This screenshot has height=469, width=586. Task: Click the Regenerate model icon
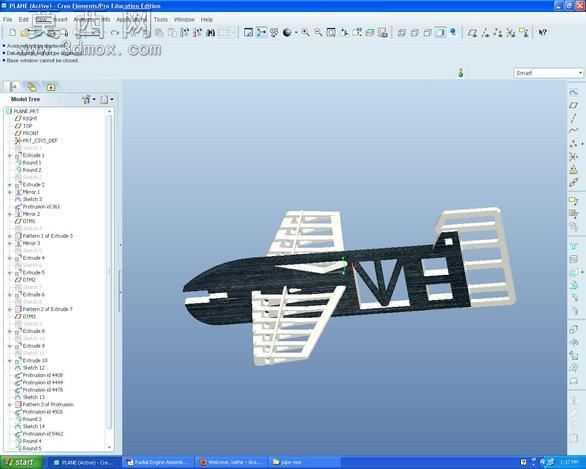coord(185,33)
